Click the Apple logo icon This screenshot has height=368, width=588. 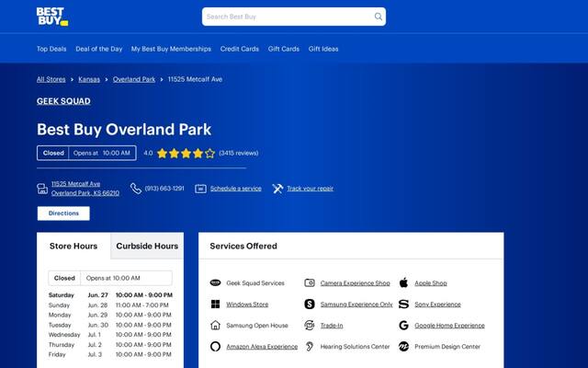[403, 282]
